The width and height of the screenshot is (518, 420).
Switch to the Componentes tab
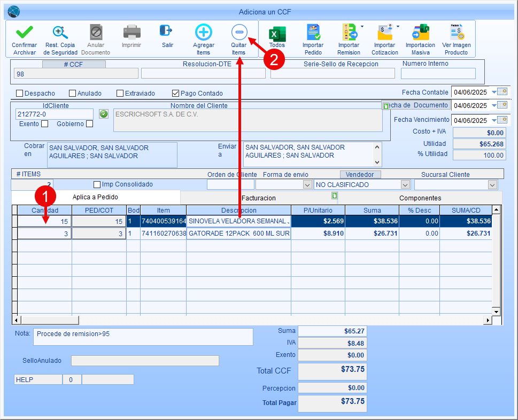420,198
